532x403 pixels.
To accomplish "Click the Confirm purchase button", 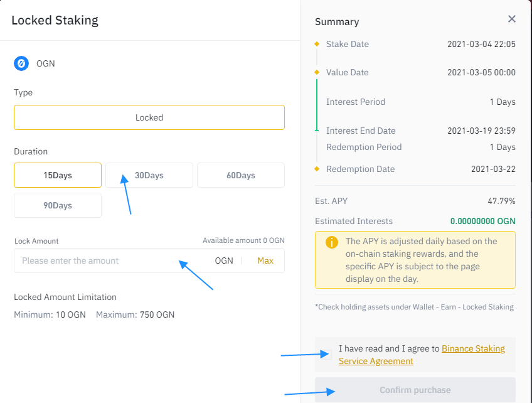I will pyautogui.click(x=415, y=390).
